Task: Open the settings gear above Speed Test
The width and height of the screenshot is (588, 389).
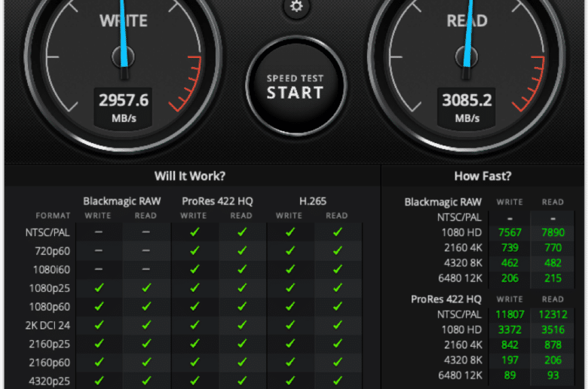Action: click(x=296, y=6)
